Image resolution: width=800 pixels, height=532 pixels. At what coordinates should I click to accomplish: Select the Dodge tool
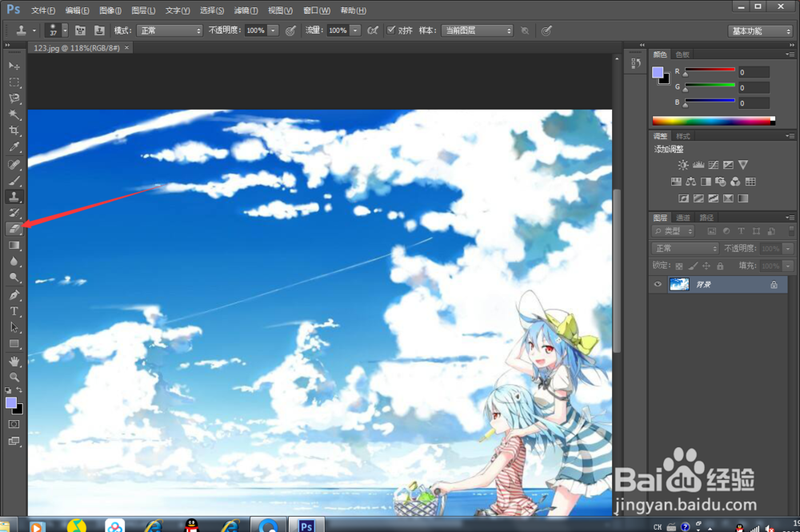(14, 278)
